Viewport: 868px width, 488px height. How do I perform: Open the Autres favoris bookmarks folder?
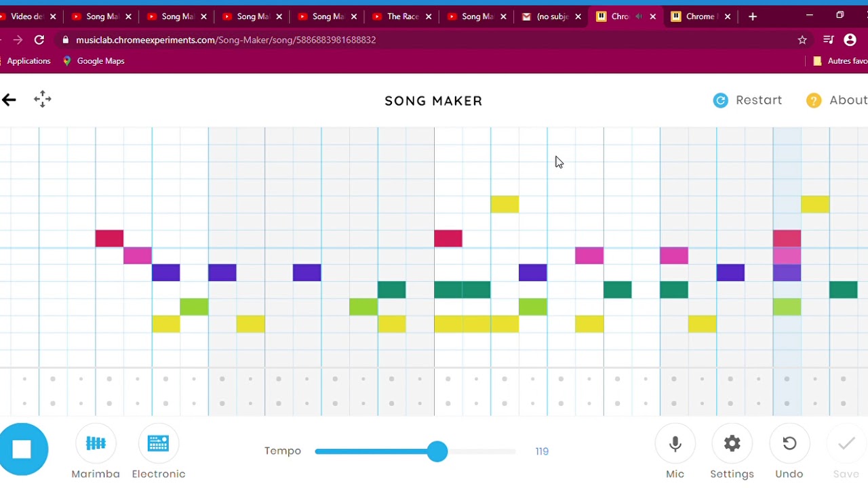pyautogui.click(x=840, y=61)
